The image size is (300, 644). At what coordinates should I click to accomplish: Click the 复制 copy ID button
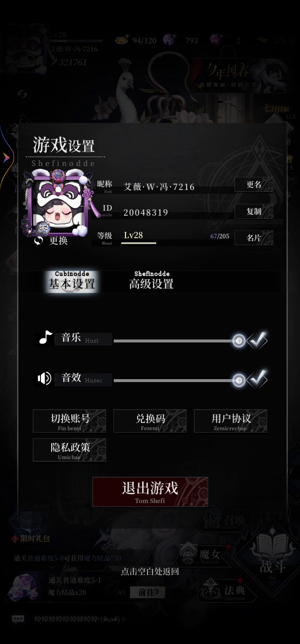254,211
